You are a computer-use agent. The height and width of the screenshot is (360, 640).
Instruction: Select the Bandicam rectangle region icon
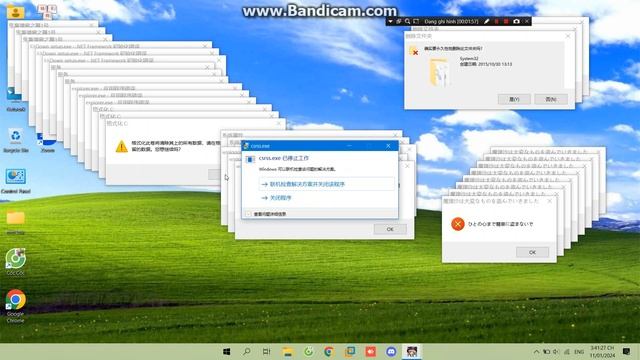(x=416, y=21)
